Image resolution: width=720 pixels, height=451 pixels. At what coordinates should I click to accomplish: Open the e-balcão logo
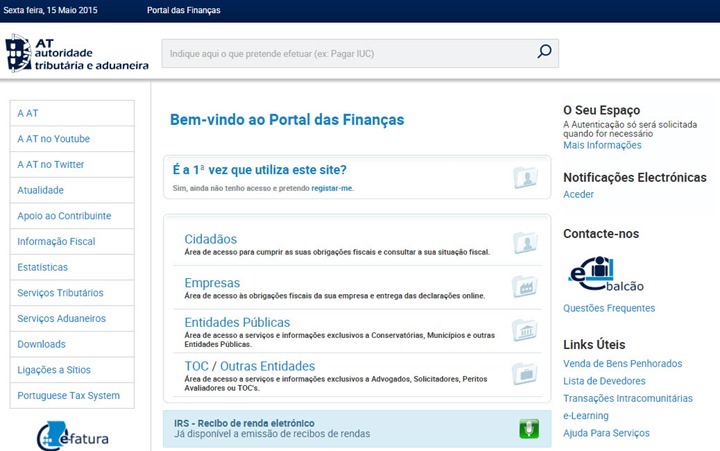pos(606,274)
